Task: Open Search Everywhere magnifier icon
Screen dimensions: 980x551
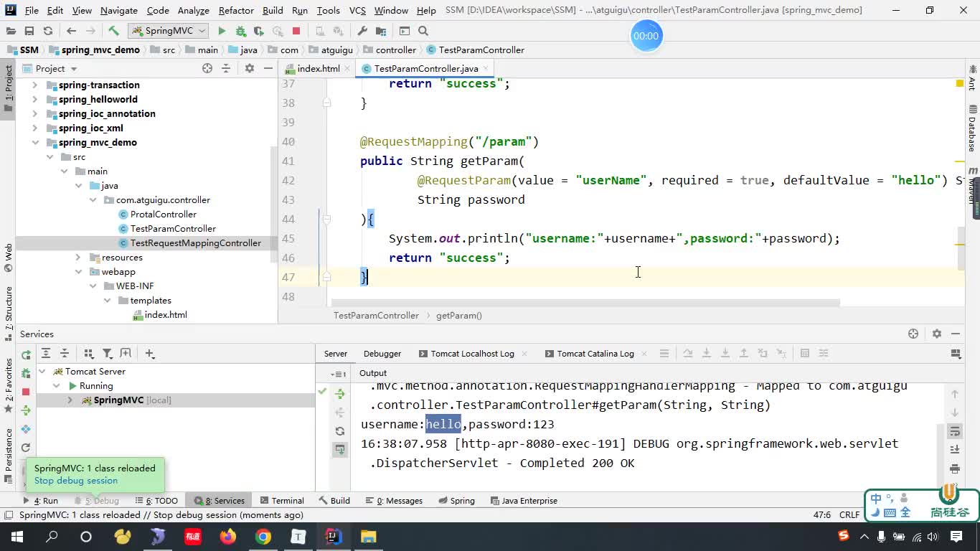Action: [423, 31]
